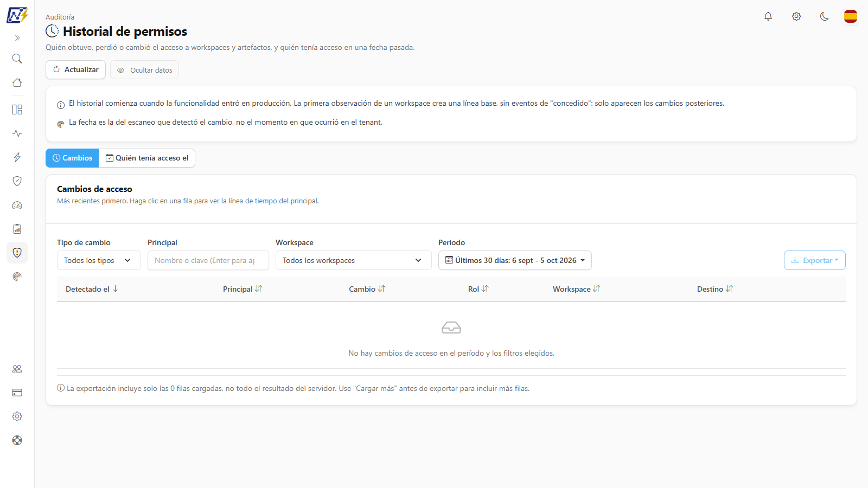Toggle Ocultar datos visibility button
The width and height of the screenshot is (868, 488).
pyautogui.click(x=144, y=70)
